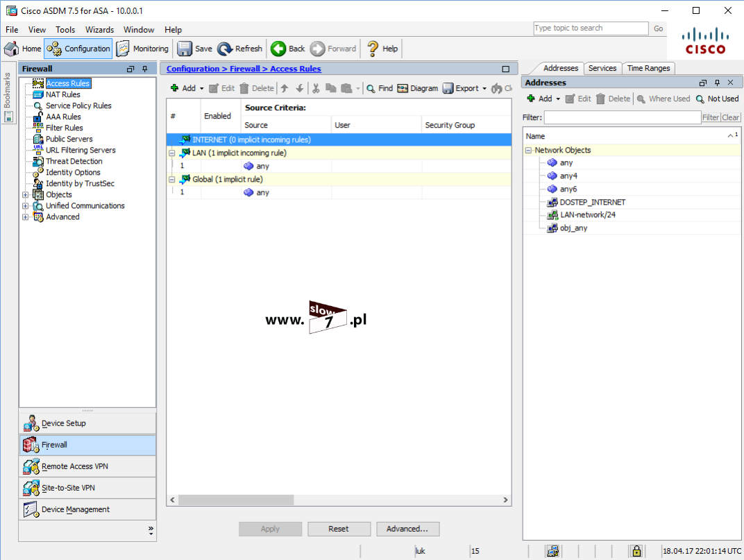Viewport: 744px width, 560px height.
Task: Open the access rule Add dropdown arrow
Action: tap(202, 89)
